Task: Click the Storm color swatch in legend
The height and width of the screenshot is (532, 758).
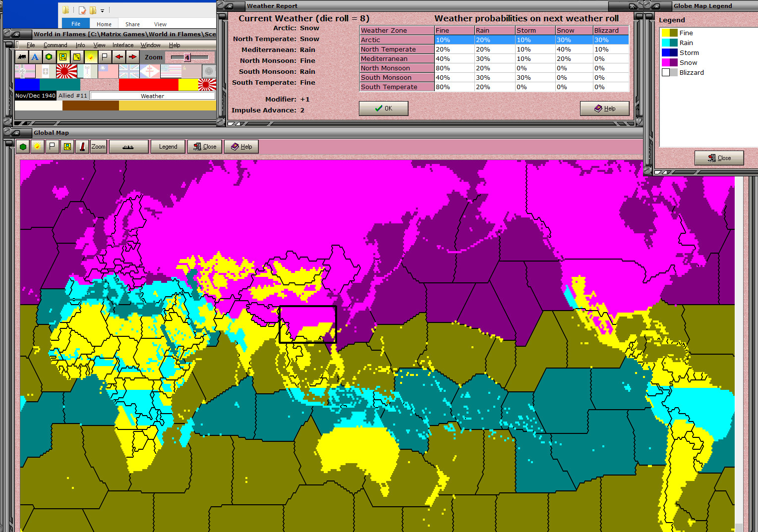Action: click(670, 53)
